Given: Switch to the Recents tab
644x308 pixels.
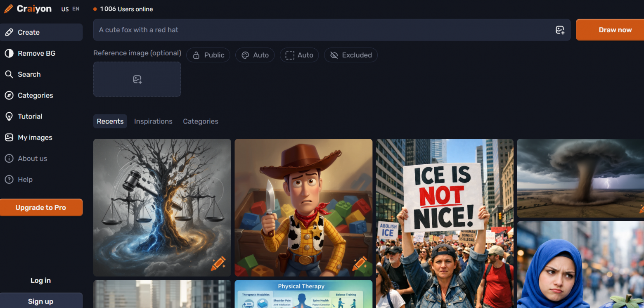Looking at the screenshot, I should [x=110, y=121].
